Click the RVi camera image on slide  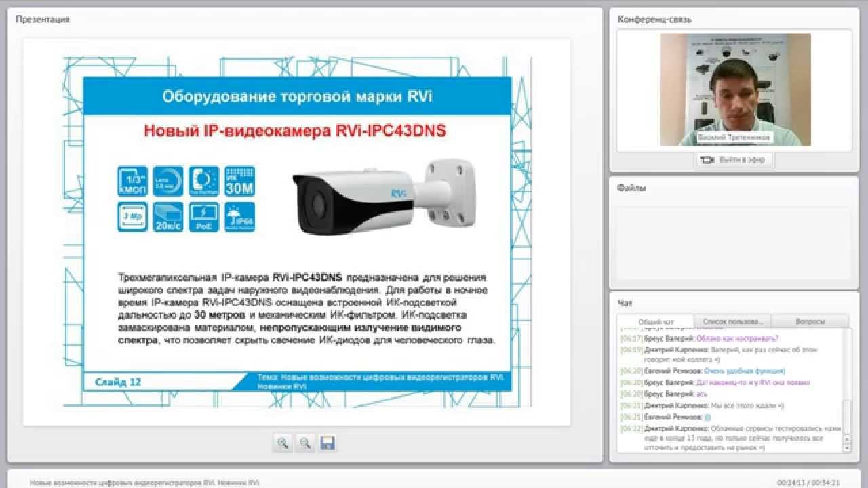pos(383,199)
